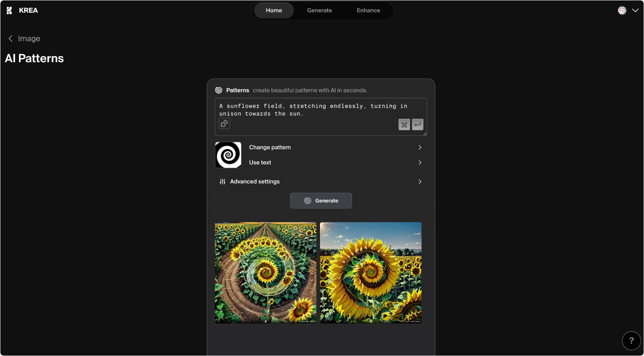644x356 pixels.
Task: Go back using the Image back arrow
Action: pyautogui.click(x=11, y=38)
